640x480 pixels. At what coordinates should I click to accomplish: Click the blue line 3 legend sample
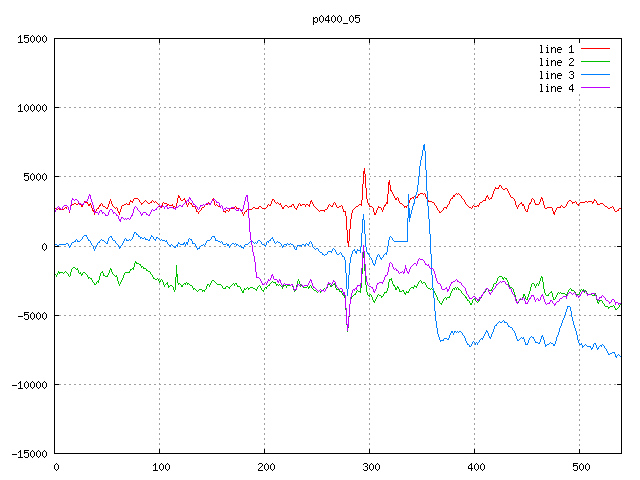click(596, 75)
